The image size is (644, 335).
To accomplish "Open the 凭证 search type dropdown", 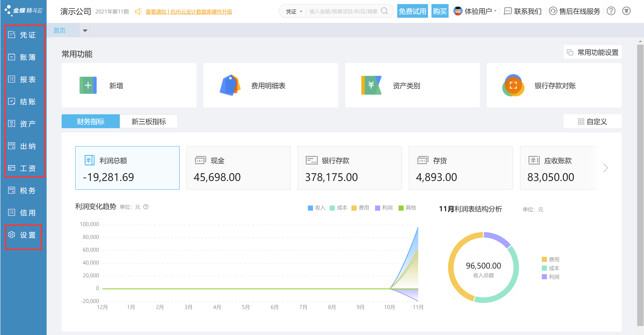I will pyautogui.click(x=294, y=12).
